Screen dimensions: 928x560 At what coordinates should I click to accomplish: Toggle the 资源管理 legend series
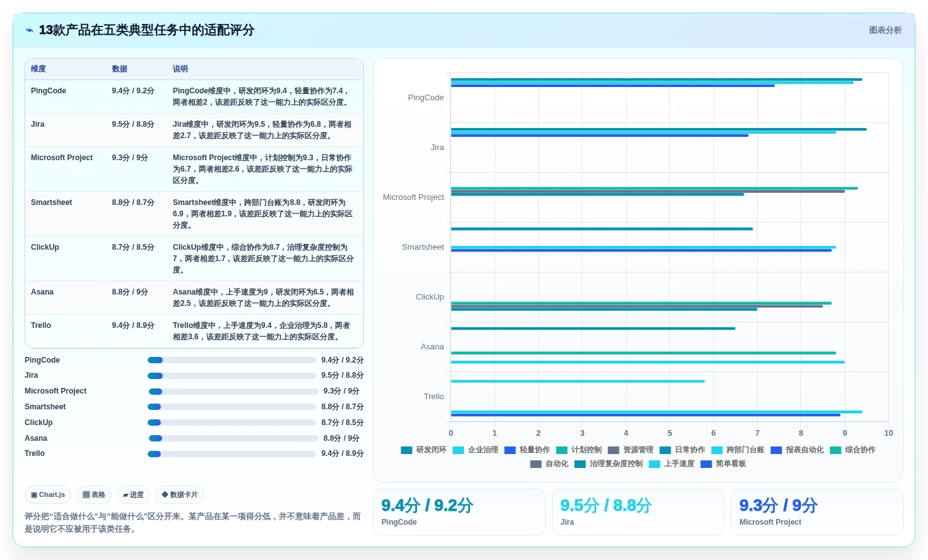pos(631,450)
